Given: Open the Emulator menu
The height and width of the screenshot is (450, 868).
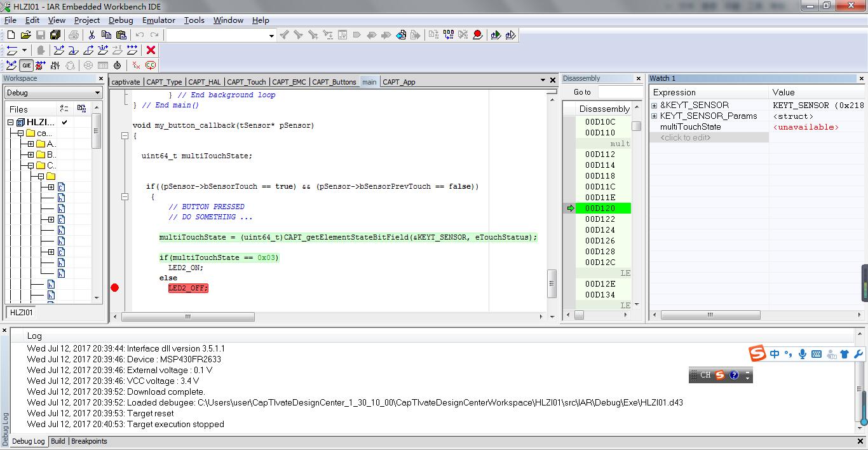Looking at the screenshot, I should 158,20.
